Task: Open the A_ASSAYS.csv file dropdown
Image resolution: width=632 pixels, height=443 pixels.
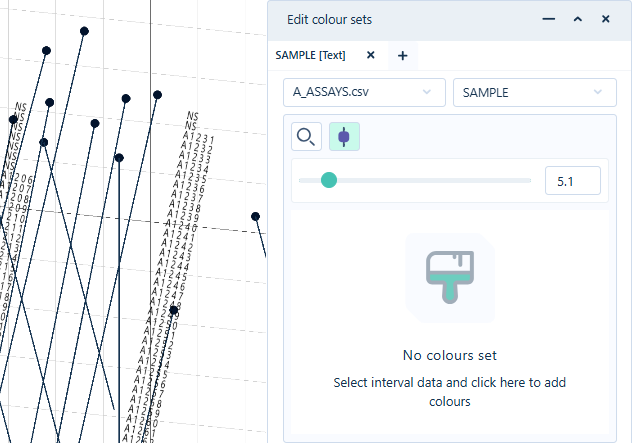Action: (x=364, y=93)
